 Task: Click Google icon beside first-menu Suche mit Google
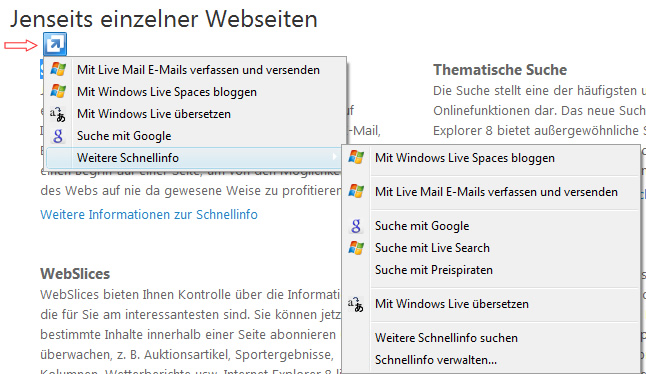pos(58,136)
